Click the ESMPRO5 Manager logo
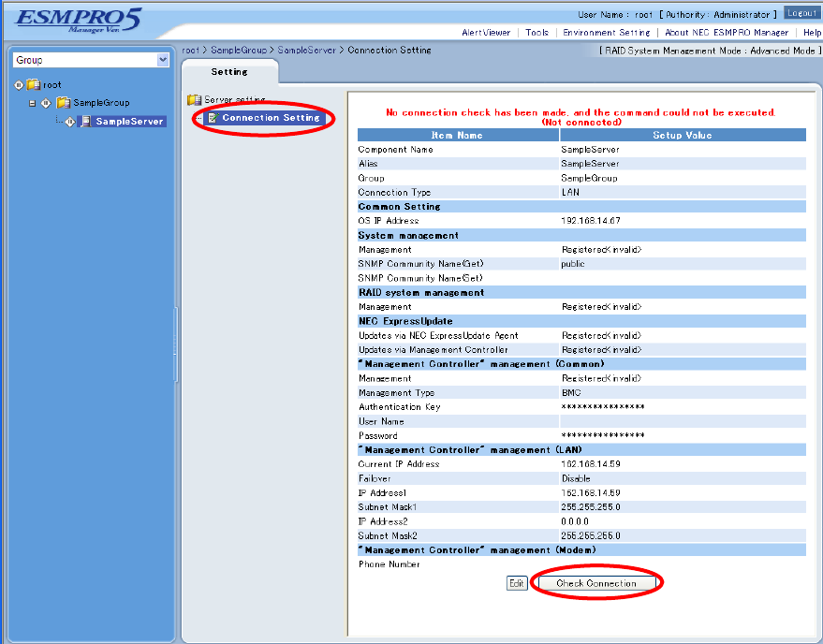 point(79,20)
